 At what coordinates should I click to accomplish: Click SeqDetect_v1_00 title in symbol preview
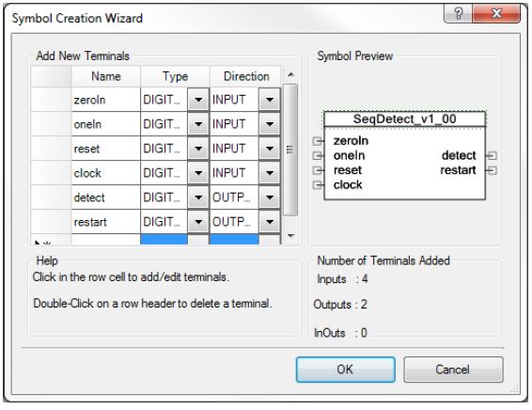[x=404, y=119]
